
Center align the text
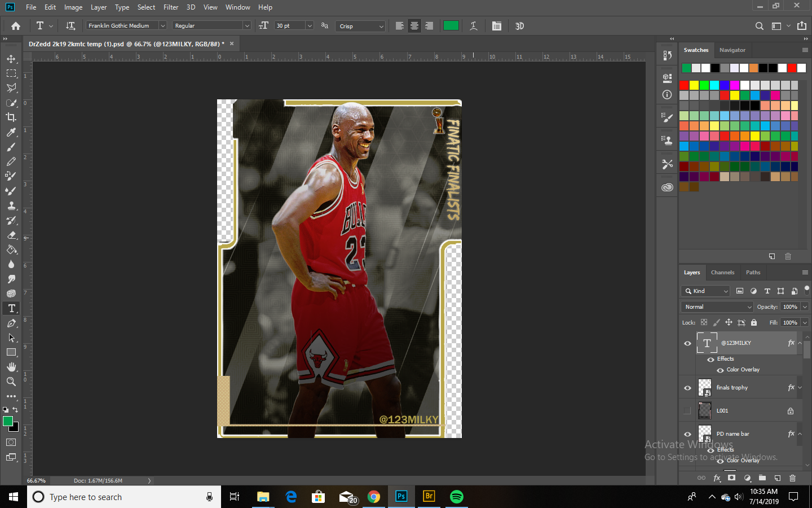(414, 26)
